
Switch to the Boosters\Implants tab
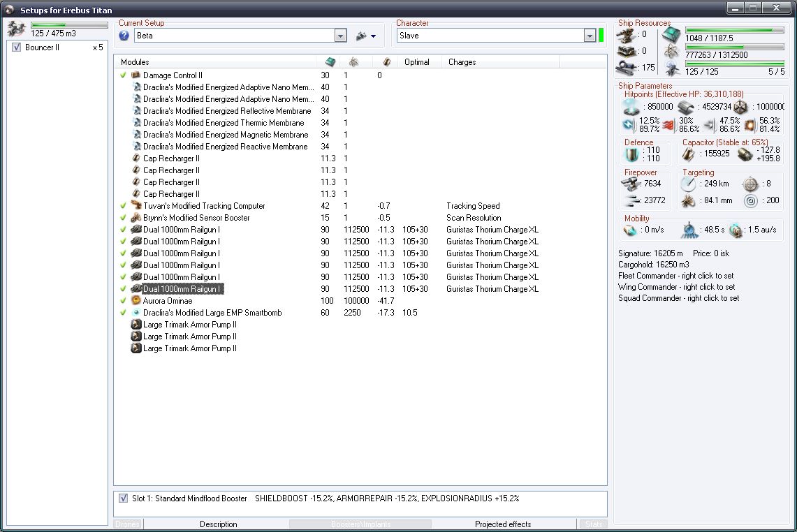click(361, 524)
